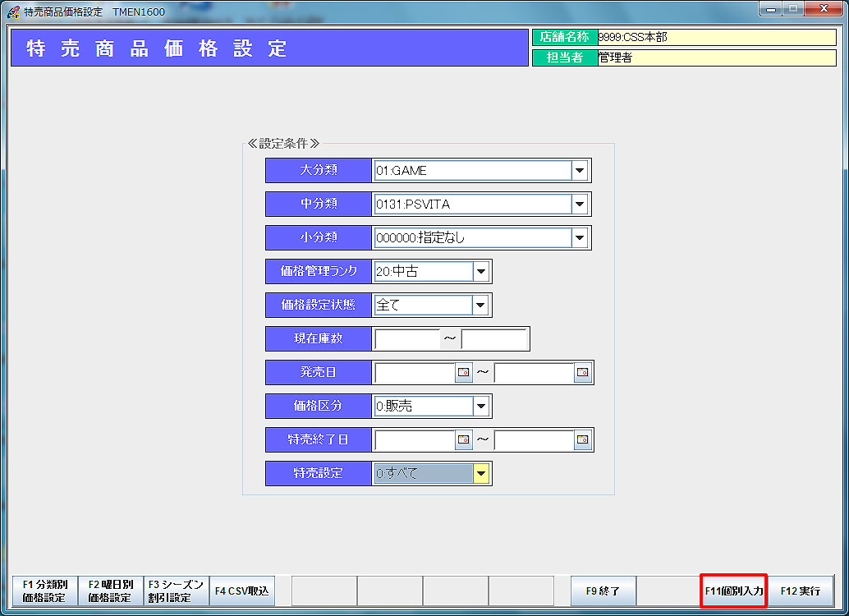The height and width of the screenshot is (616, 849).
Task: Click the 店舗名称 field showing 9999:CSS本部
Action: [716, 38]
